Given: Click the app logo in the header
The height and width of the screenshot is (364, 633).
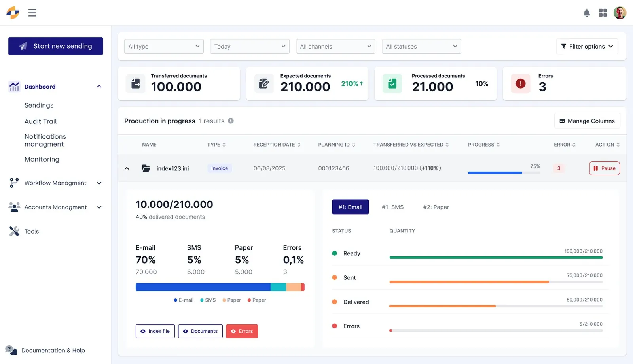Looking at the screenshot, I should (13, 13).
